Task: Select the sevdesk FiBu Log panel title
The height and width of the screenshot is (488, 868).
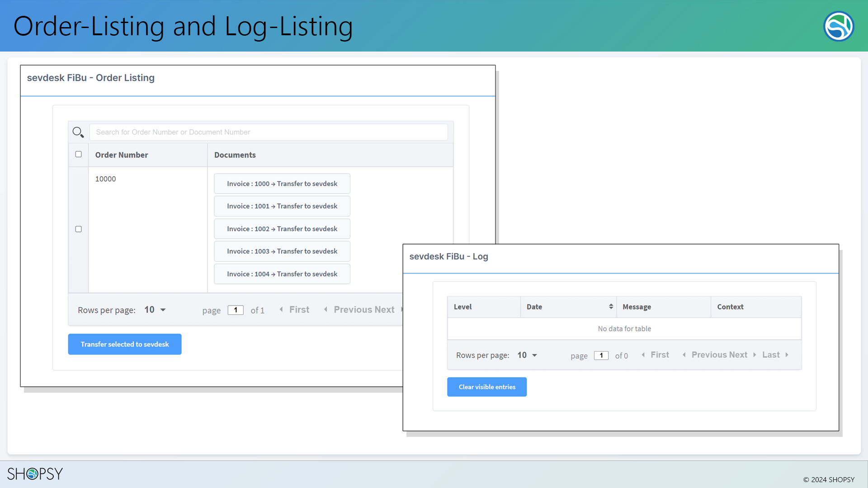Action: (x=449, y=256)
